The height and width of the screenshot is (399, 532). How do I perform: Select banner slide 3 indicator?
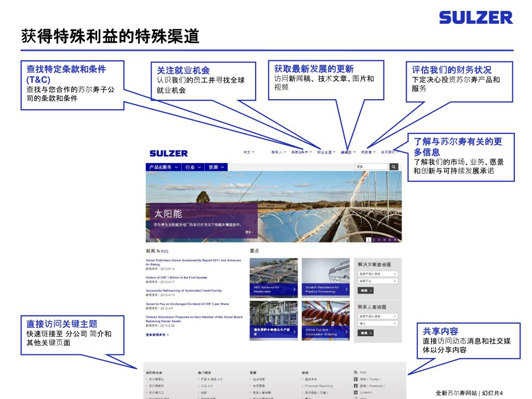click(379, 240)
